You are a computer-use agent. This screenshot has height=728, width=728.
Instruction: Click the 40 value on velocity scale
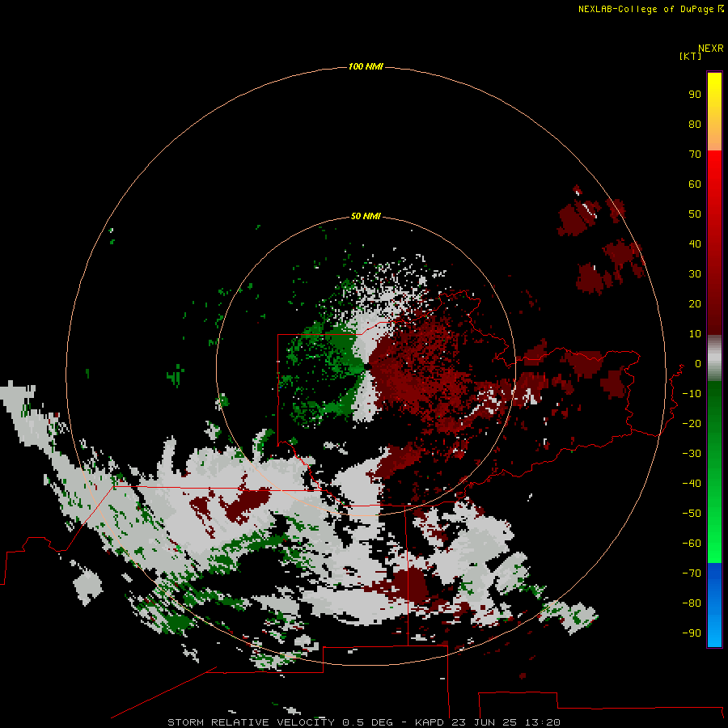(x=695, y=243)
